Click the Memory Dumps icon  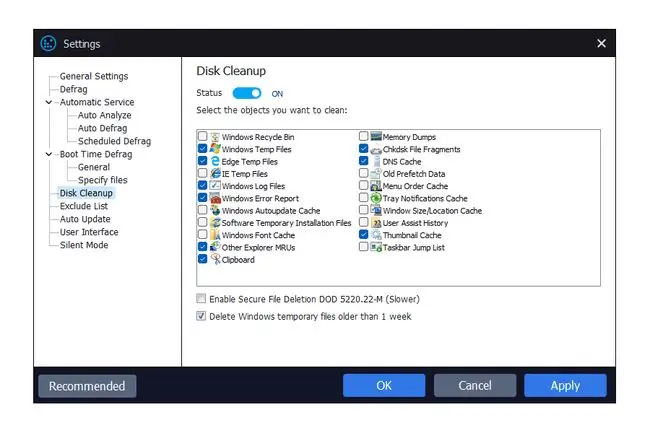pyautogui.click(x=376, y=136)
